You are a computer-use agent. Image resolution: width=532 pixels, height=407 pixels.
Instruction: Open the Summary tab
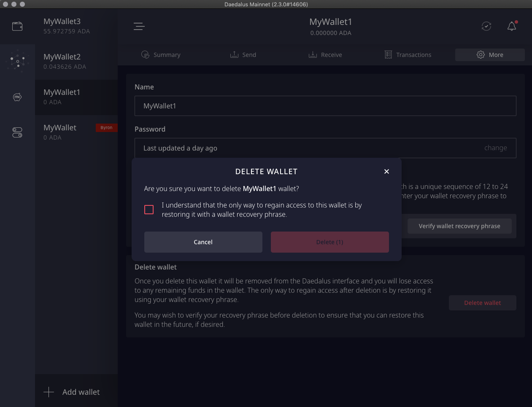161,55
